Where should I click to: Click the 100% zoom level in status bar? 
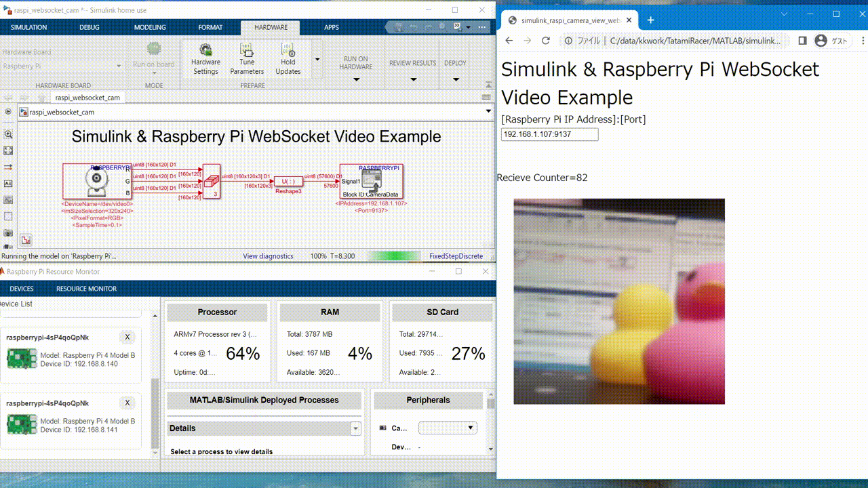318,256
